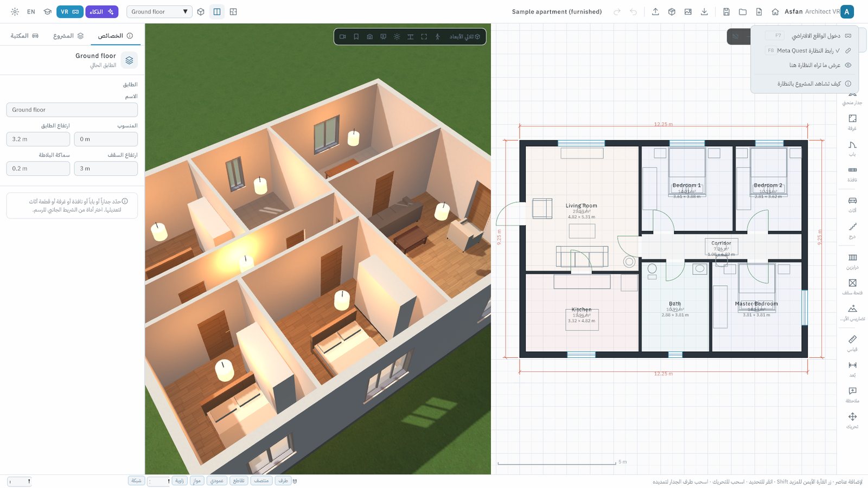Click the video camera icon in 3D toolbar

342,37
